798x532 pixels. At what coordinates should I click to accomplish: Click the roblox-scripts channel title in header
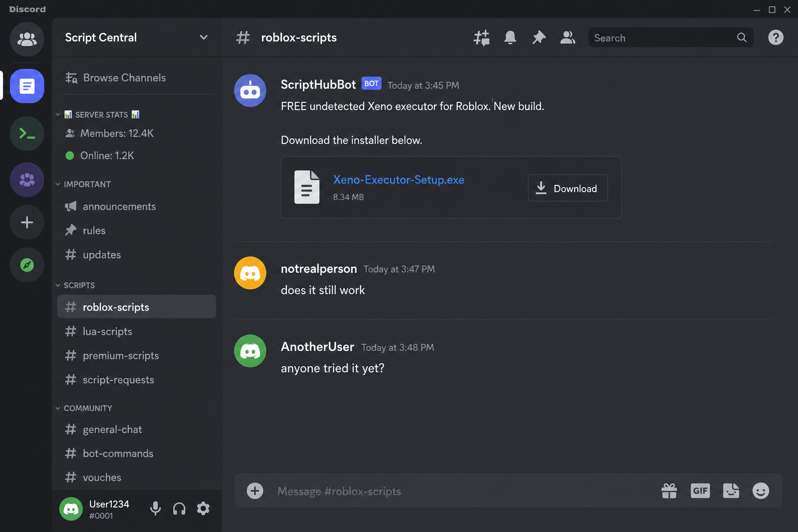[x=299, y=37]
